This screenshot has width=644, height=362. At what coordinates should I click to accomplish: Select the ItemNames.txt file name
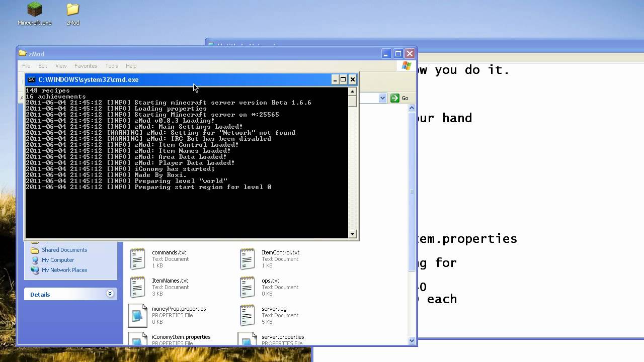(x=170, y=281)
